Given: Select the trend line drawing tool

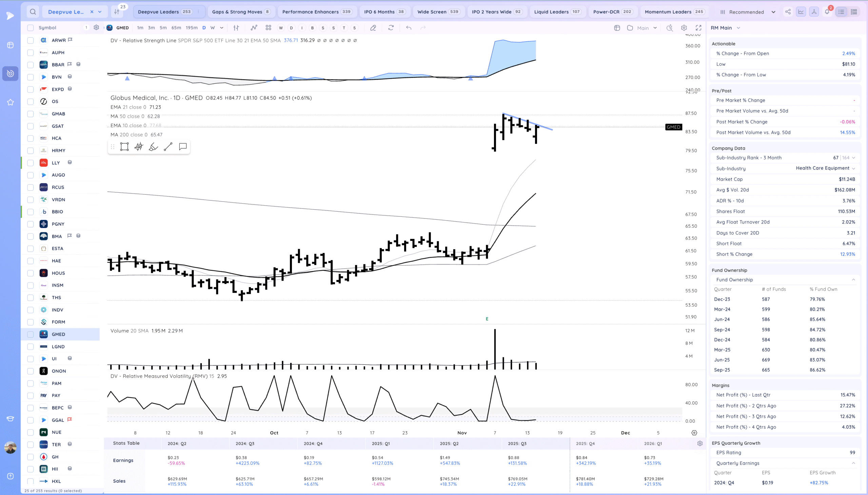Looking at the screenshot, I should coord(168,147).
